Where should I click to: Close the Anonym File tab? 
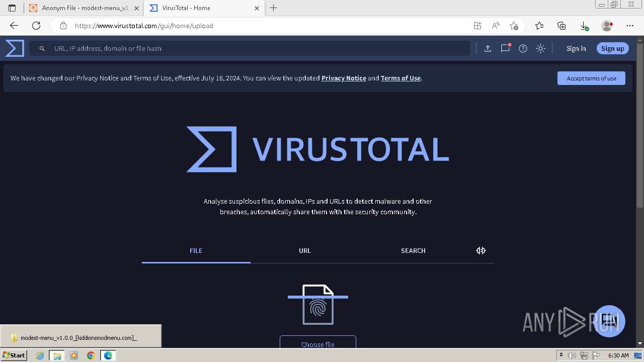click(x=136, y=8)
